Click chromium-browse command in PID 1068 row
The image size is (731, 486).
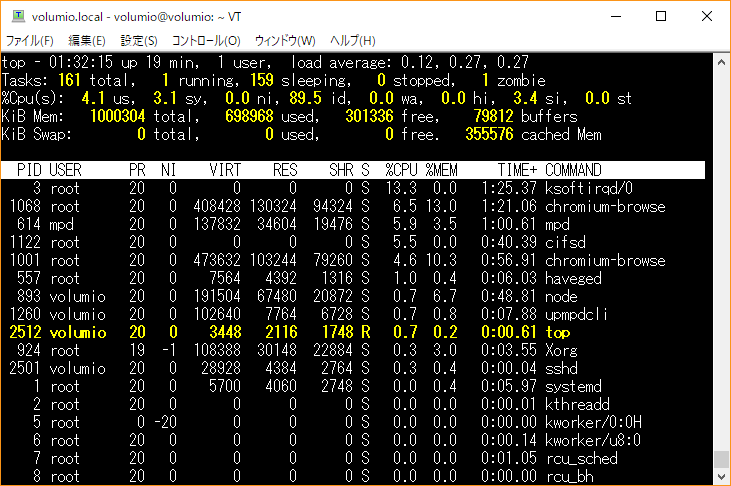pyautogui.click(x=605, y=207)
